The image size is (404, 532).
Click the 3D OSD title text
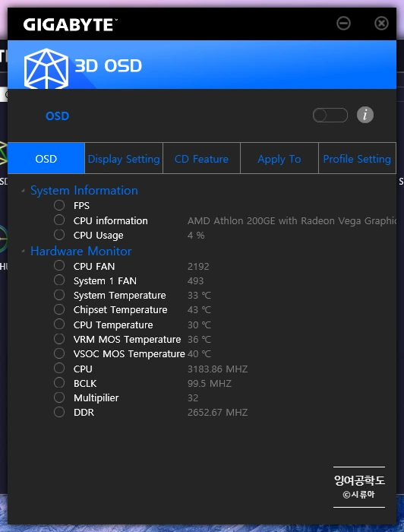click(x=108, y=66)
